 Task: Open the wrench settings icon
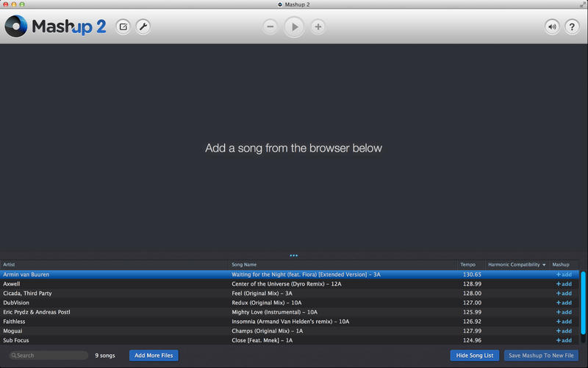tap(143, 26)
